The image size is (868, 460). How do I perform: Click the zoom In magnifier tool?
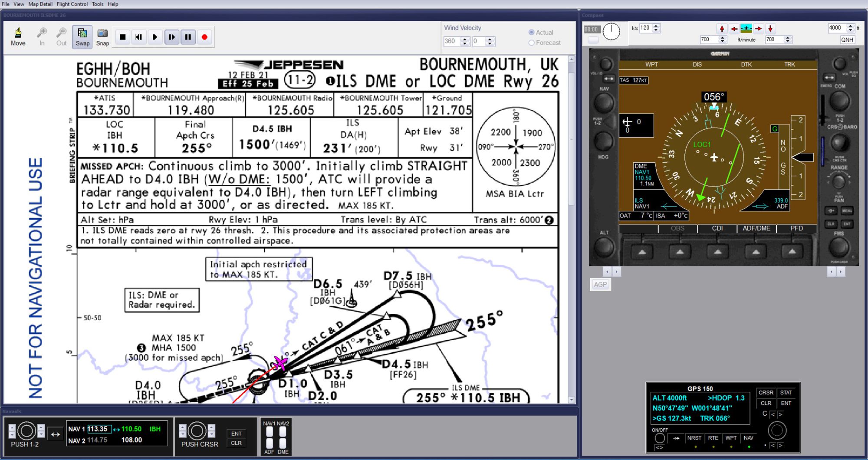pos(42,37)
